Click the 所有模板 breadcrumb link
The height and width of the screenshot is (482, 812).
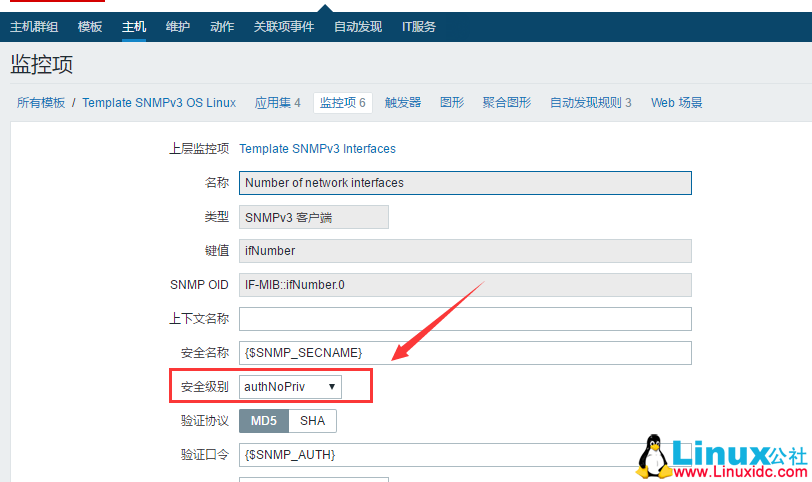coord(41,103)
